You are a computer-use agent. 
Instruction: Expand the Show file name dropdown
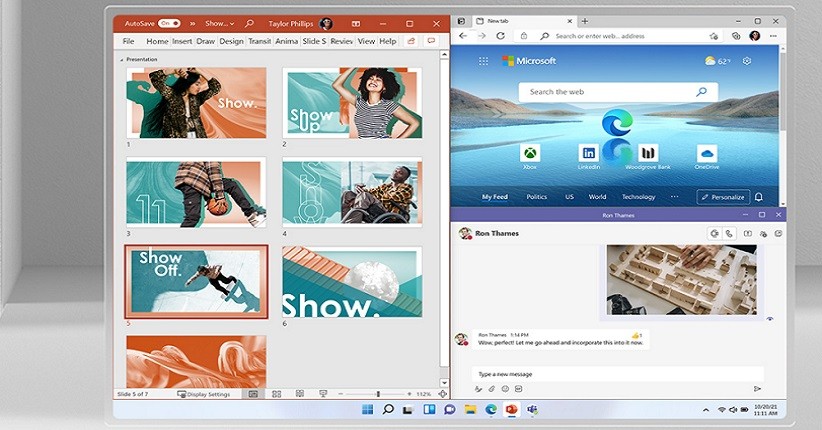[x=220, y=23]
